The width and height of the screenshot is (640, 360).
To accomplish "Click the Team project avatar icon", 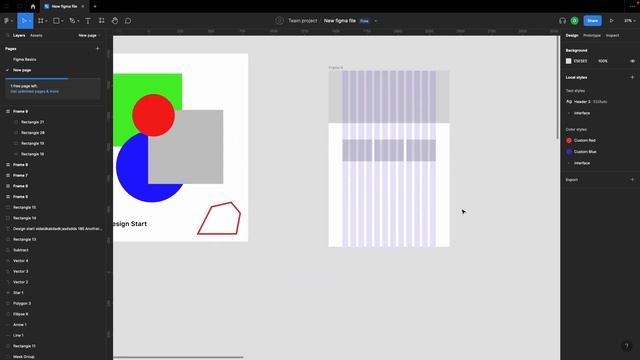I will click(279, 21).
